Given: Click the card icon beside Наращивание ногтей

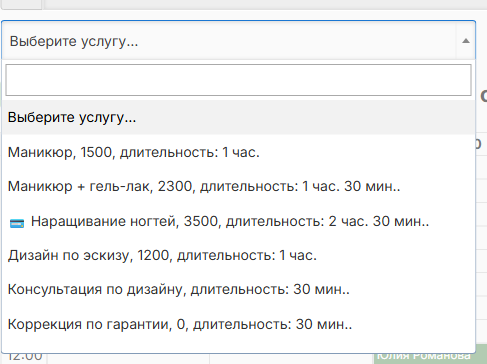Looking at the screenshot, I should pyautogui.click(x=17, y=223).
